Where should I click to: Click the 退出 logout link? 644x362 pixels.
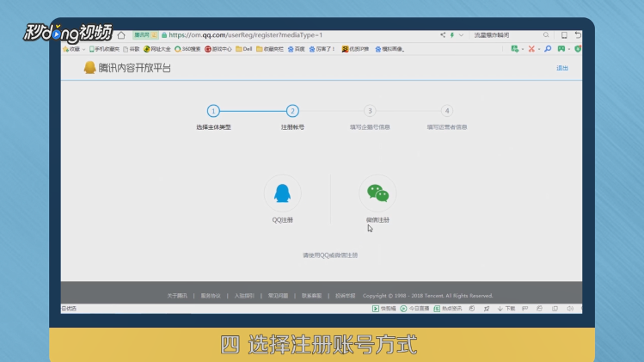pos(562,68)
